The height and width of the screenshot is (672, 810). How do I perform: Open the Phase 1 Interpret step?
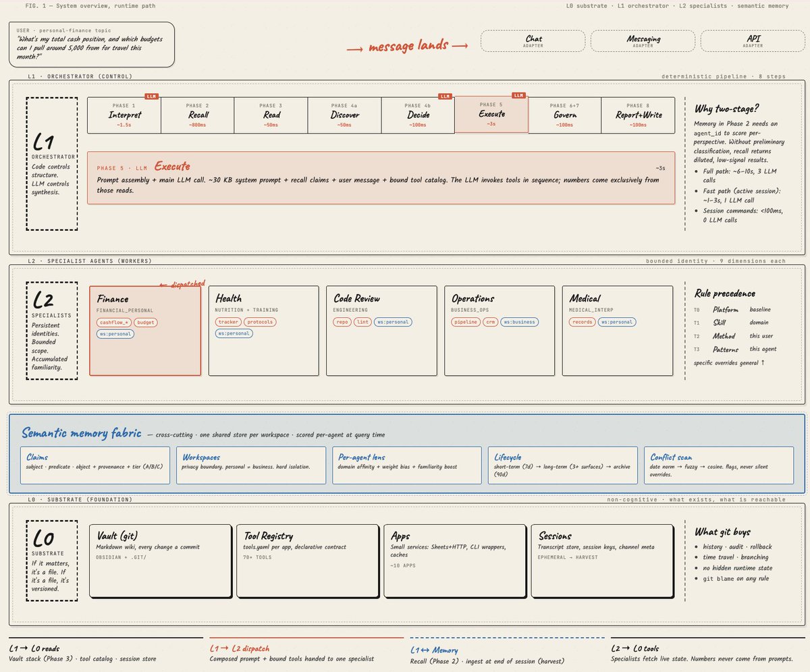click(x=124, y=115)
